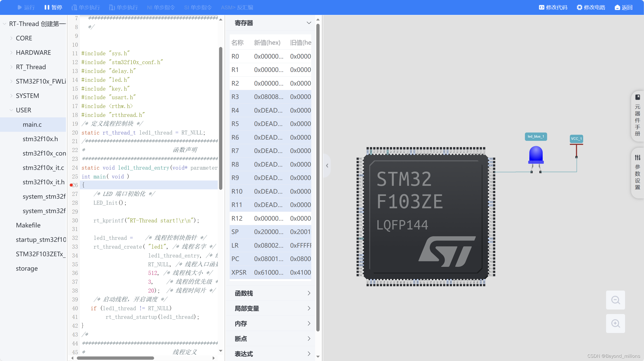Click the 运行 (Run) button

[x=26, y=7]
